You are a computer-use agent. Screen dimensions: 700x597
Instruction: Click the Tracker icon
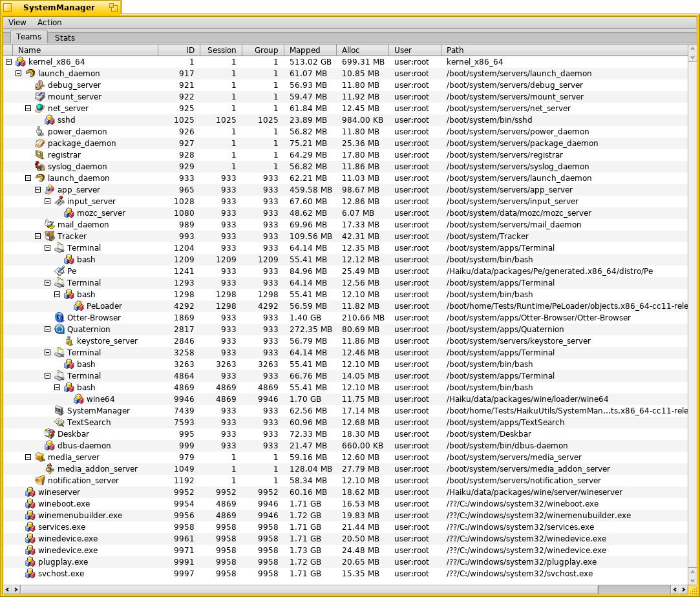pyautogui.click(x=50, y=236)
